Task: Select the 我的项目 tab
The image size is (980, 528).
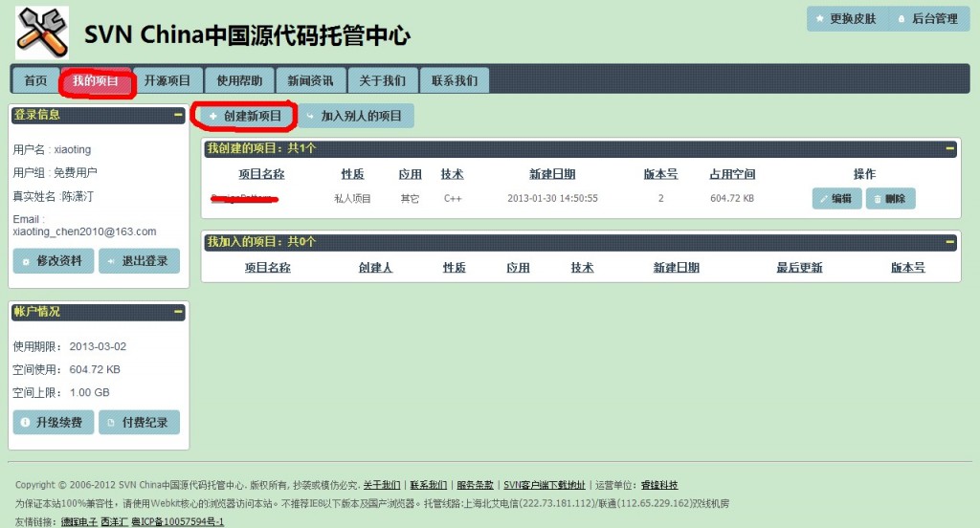Action: [x=96, y=80]
